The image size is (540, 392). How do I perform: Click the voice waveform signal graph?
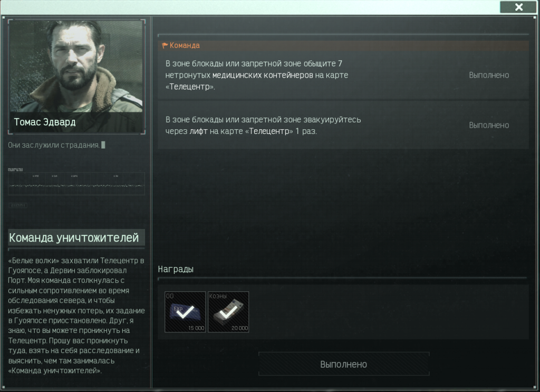[x=76, y=183]
